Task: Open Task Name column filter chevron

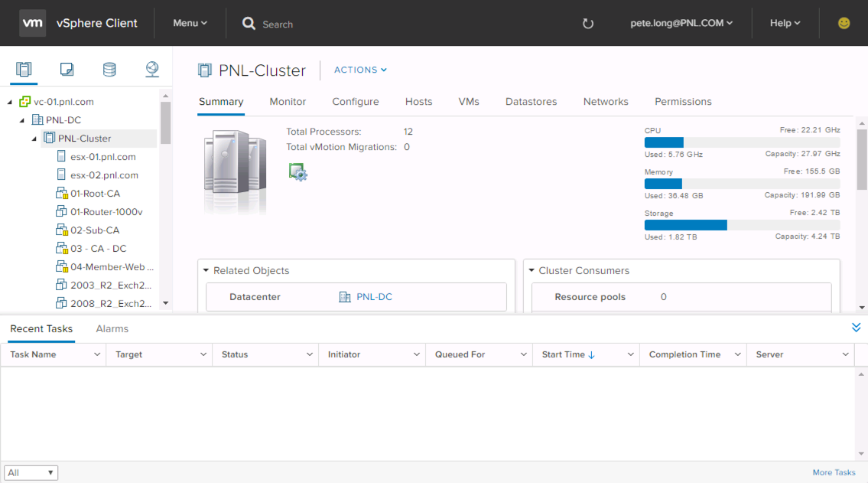Action: tap(97, 354)
